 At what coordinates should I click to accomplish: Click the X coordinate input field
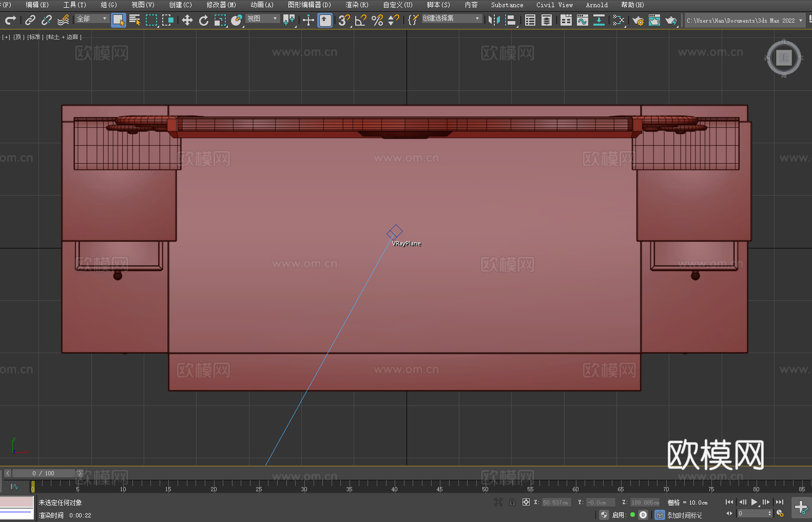555,502
